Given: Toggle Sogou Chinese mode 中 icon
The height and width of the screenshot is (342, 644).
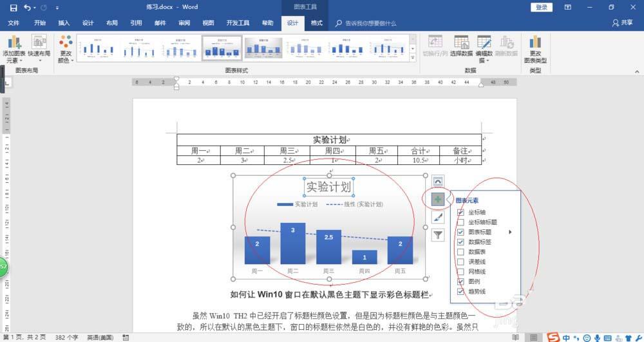Looking at the screenshot, I should [566, 337].
